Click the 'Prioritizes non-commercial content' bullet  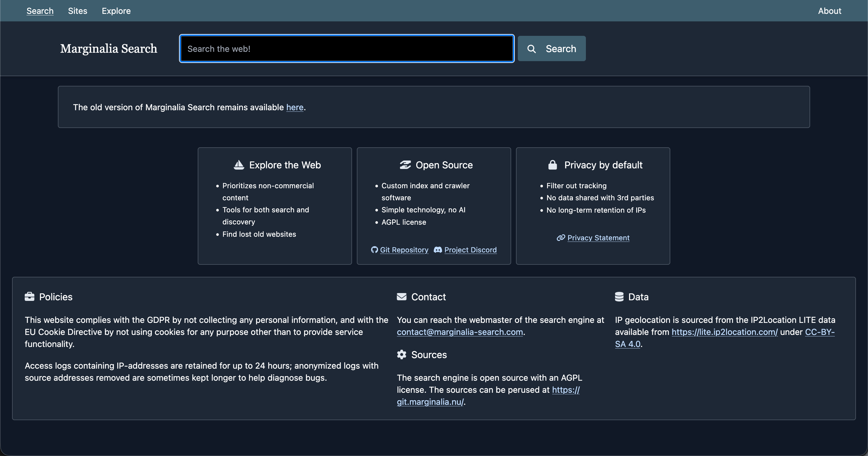pyautogui.click(x=268, y=192)
